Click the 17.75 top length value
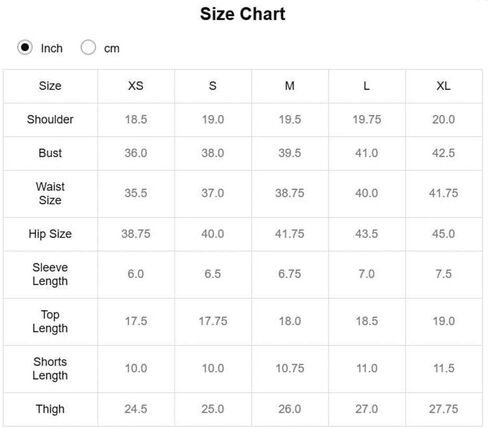488x428 pixels. coord(213,321)
